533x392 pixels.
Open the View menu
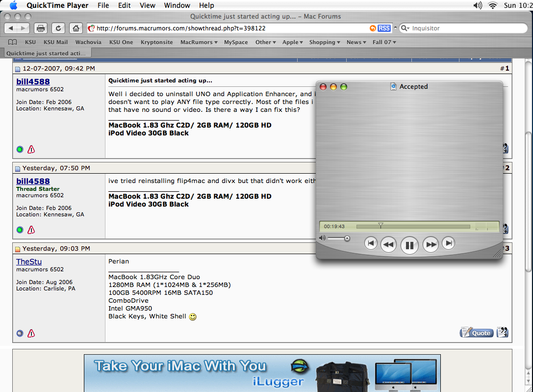147,5
